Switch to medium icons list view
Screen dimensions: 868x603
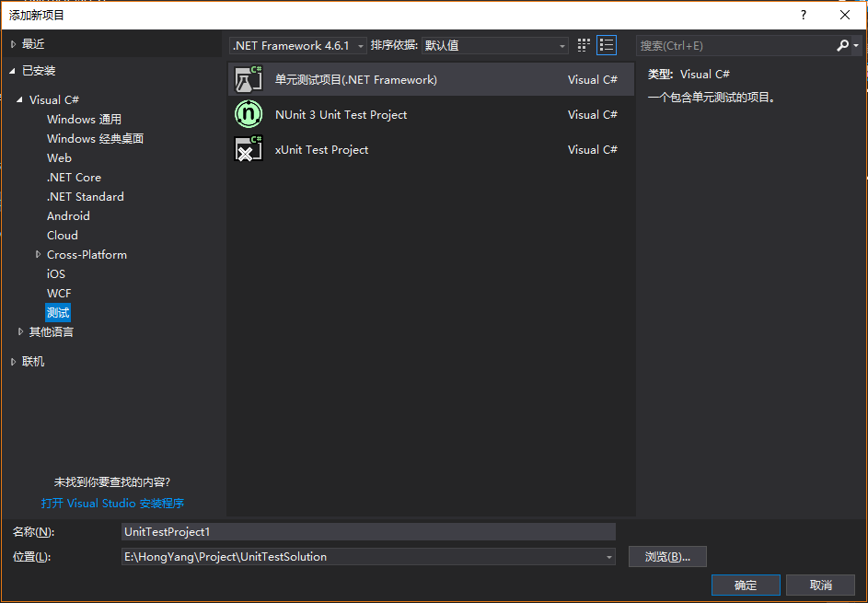tap(607, 45)
